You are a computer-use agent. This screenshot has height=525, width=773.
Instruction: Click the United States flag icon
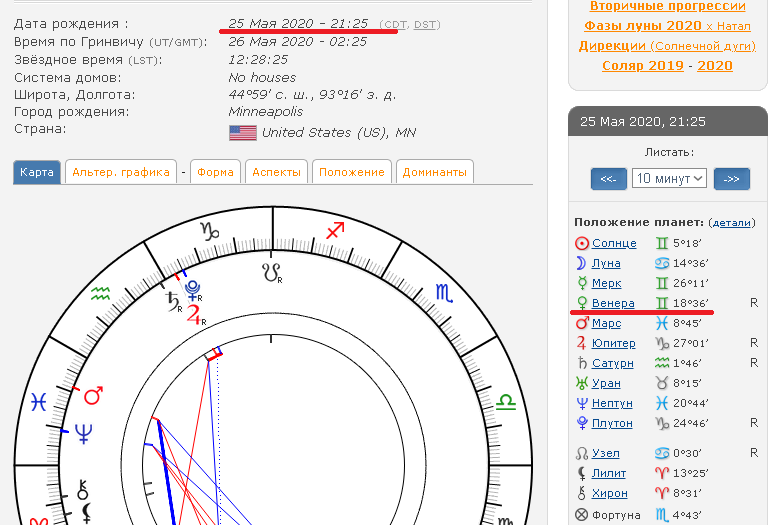coord(243,133)
